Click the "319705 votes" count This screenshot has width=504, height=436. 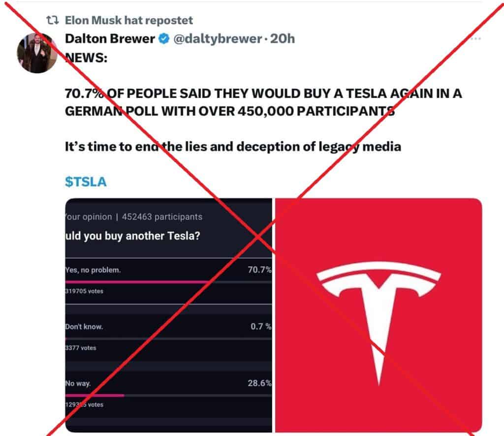(84, 291)
